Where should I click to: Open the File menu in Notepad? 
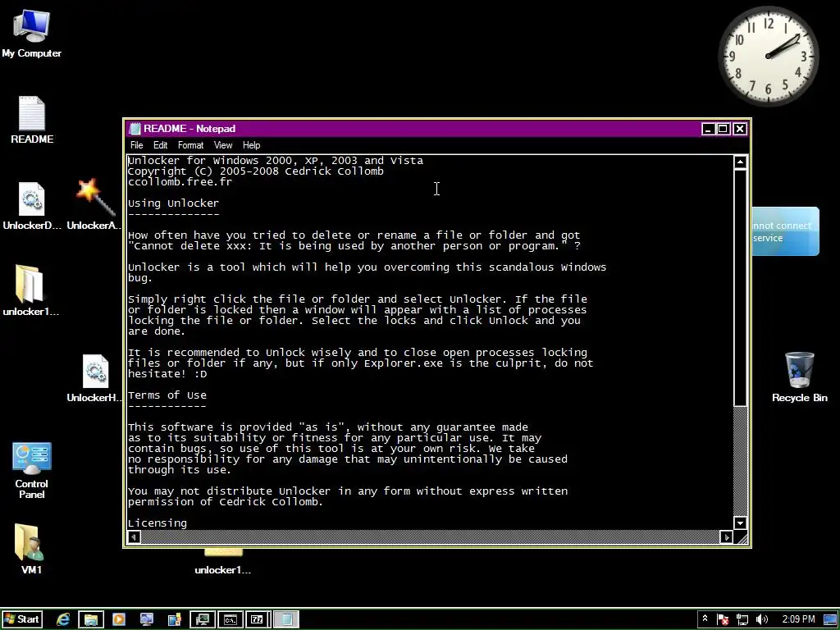(137, 145)
